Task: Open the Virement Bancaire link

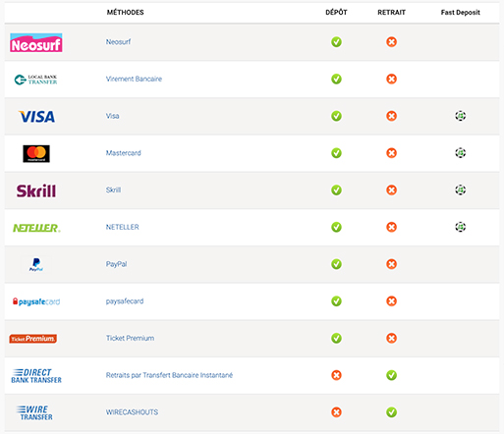Action: [134, 79]
